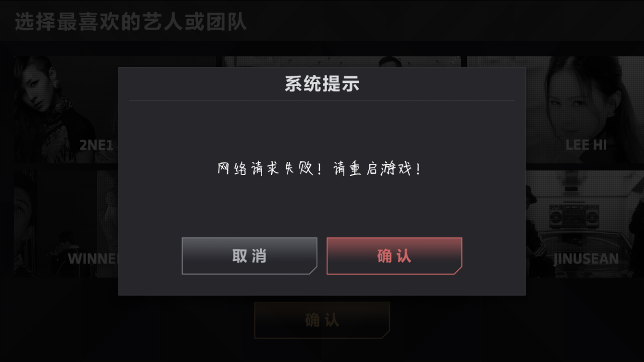Viewport: 644px width, 362px height.
Task: Click the 系统提示 dialog title
Action: pos(322,84)
